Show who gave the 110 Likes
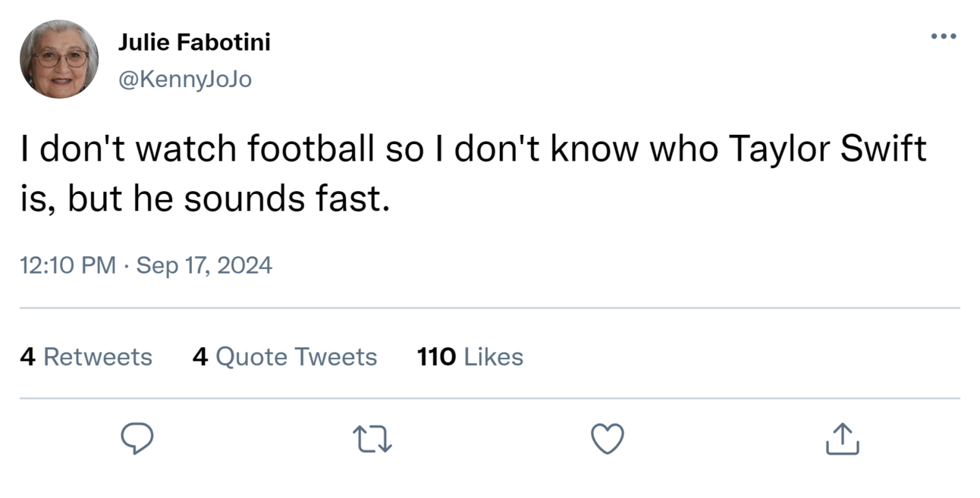 point(470,357)
